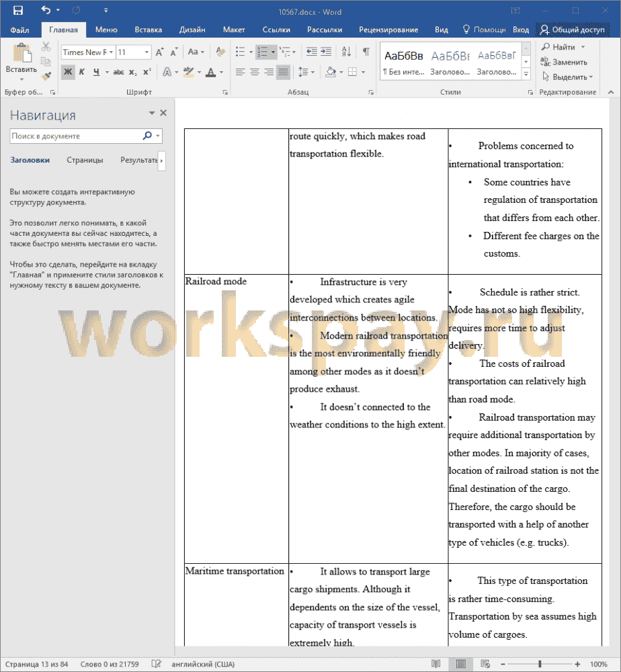Click the zoom slider in status bar
The image size is (621, 672).
[x=540, y=664]
